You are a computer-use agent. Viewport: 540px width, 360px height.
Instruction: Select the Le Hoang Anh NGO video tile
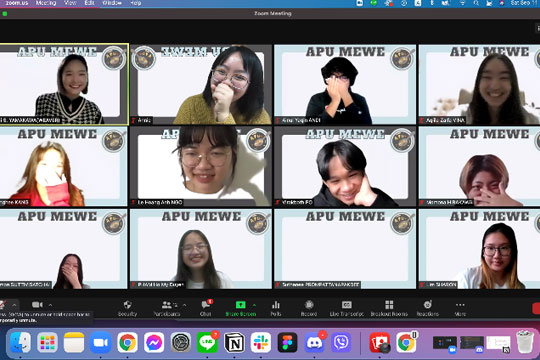click(201, 166)
